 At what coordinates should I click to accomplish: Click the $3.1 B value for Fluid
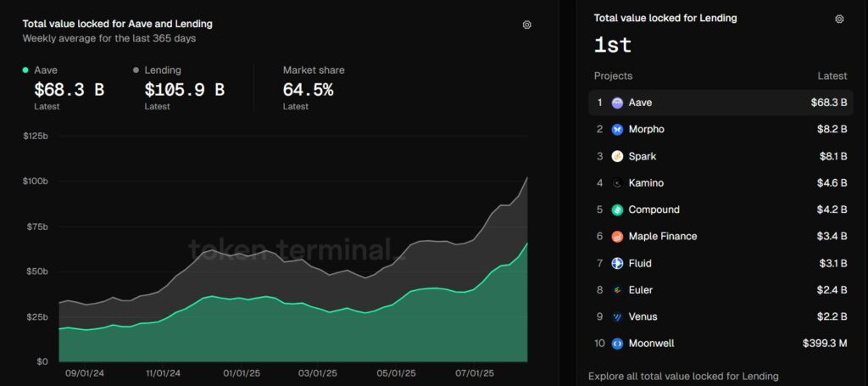pyautogui.click(x=833, y=263)
